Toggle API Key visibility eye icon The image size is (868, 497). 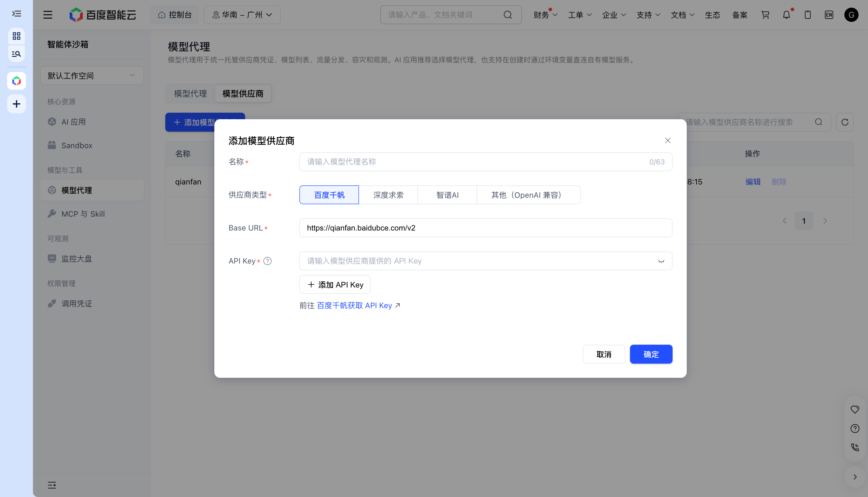pyautogui.click(x=661, y=261)
